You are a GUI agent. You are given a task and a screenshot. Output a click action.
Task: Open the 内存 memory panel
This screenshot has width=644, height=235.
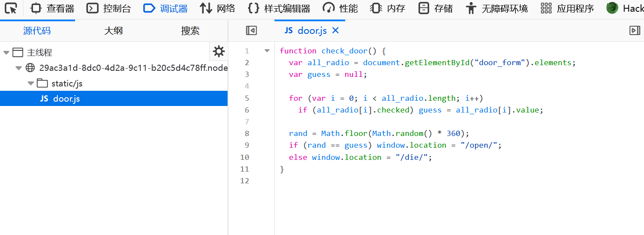pos(387,8)
